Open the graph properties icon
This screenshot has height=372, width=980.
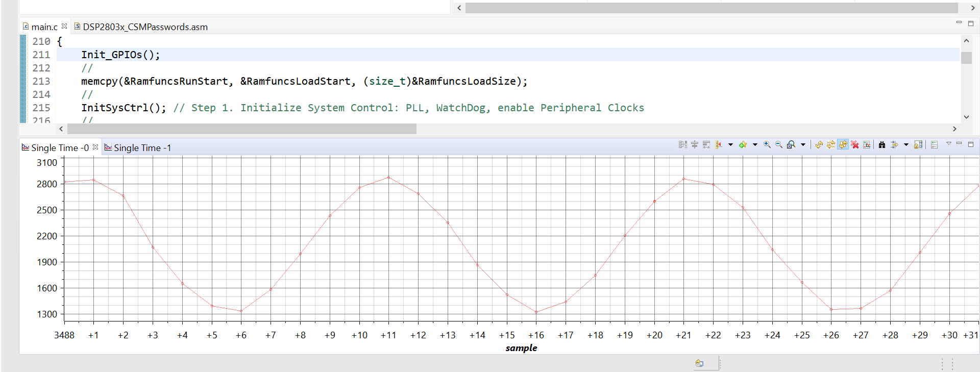click(867, 145)
